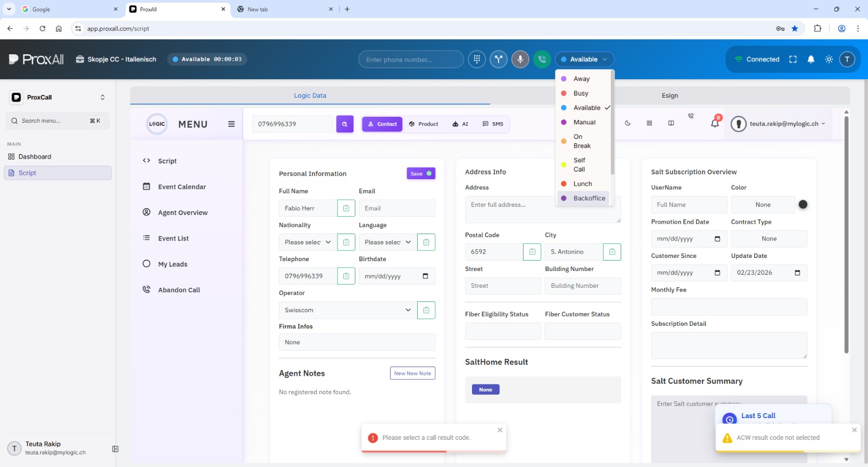868x467 pixels.
Task: Open the Language dropdown
Action: [387, 242]
